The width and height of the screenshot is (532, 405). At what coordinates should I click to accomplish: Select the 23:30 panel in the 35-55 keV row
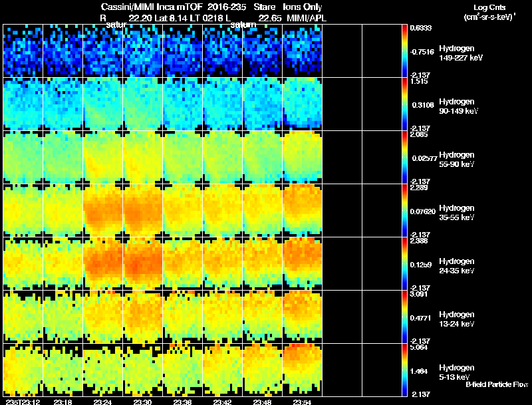(x=143, y=211)
